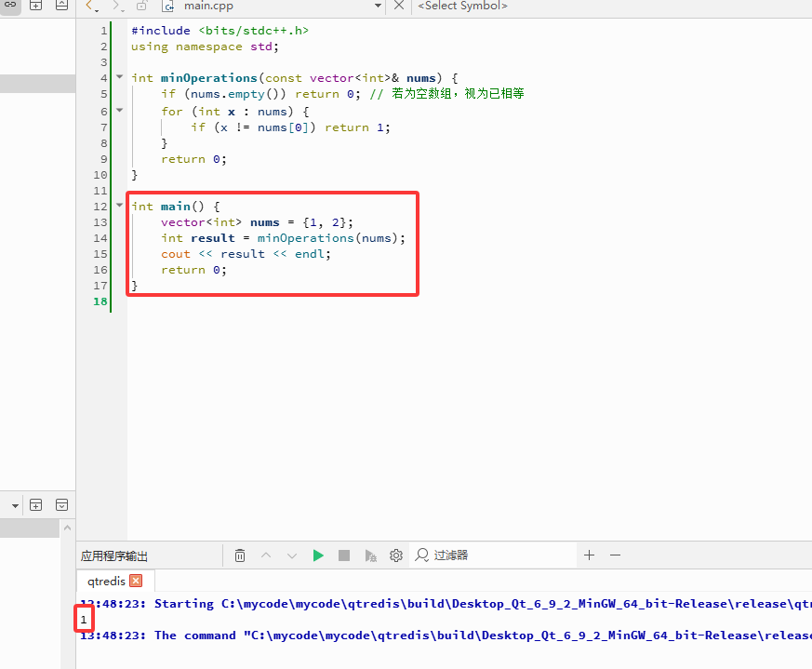
Task: Open the main.cpp file dropdown
Action: 378,6
